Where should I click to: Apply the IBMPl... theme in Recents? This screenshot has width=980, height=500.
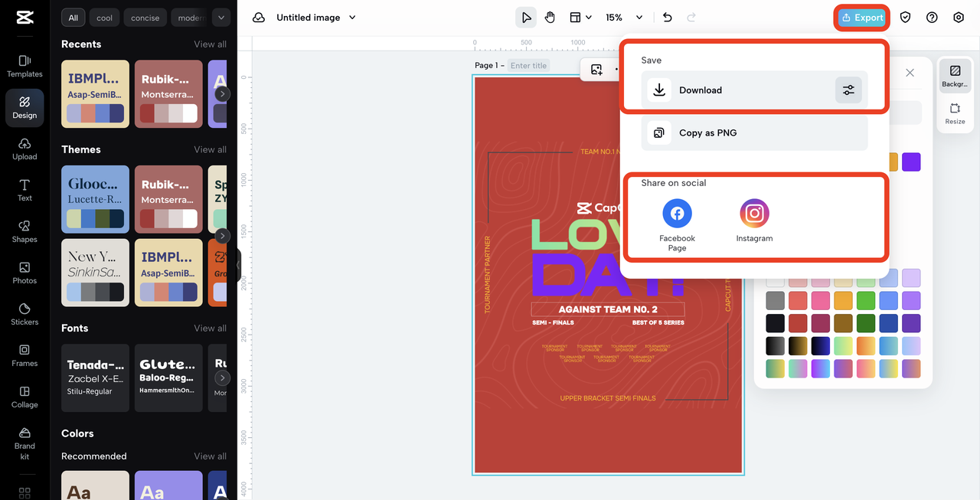click(x=95, y=93)
